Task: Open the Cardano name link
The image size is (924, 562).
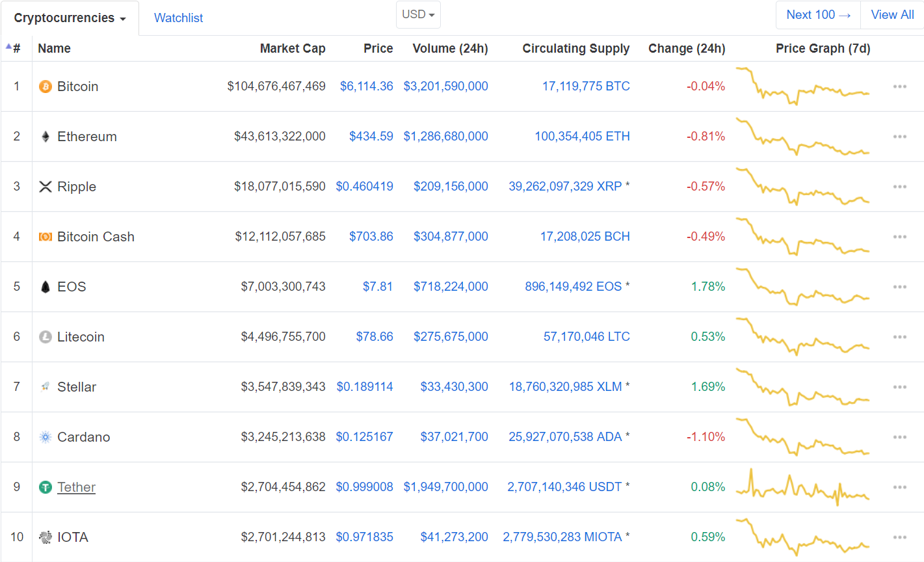Action: 84,437
